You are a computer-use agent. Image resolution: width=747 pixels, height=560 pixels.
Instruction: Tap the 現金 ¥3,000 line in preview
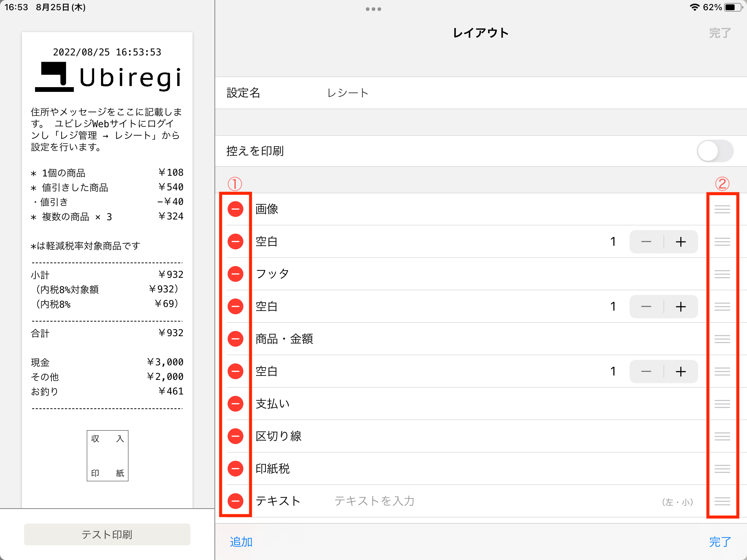[107, 362]
